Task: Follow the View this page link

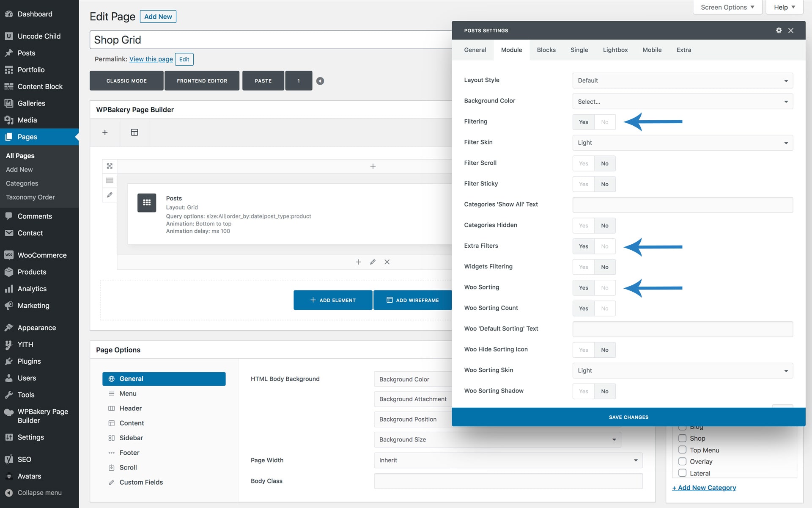Action: 151,59
